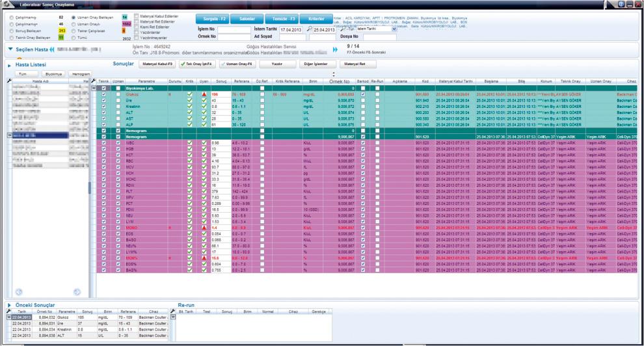Toggle Teknik checkbox in the Glukoz row
Screen dimensions: 644x346
[x=103, y=94]
